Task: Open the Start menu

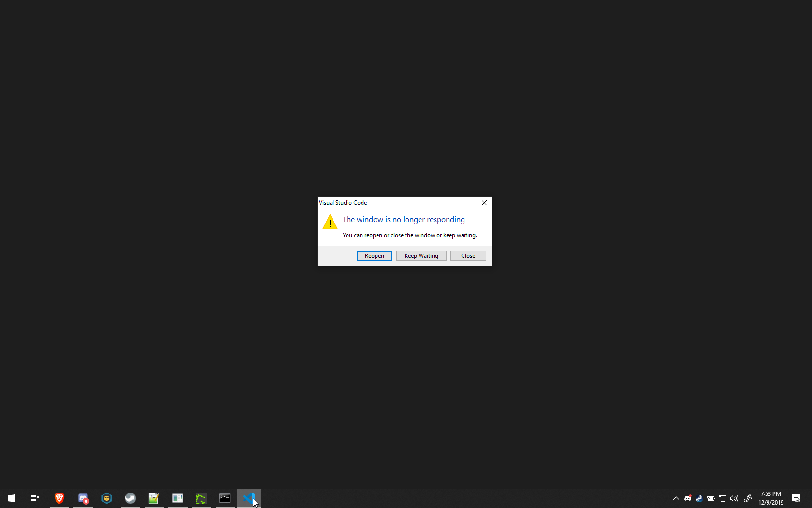Action: tap(11, 498)
